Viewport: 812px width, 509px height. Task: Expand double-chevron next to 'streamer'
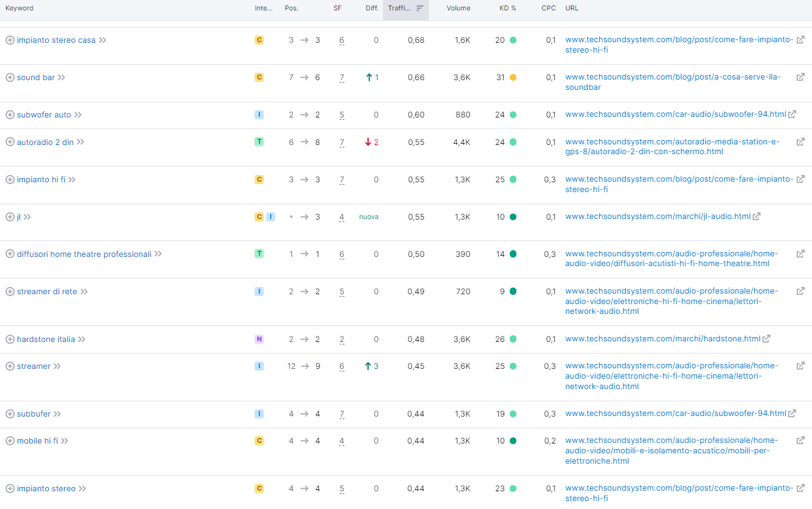click(x=57, y=366)
